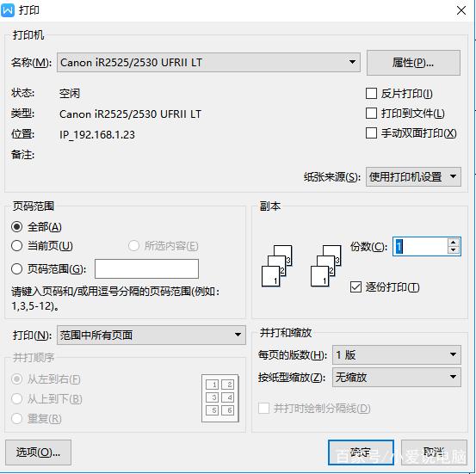Click the 并打顺序 six-page layout preview icon
This screenshot has width=476, height=474.
pos(220,398)
